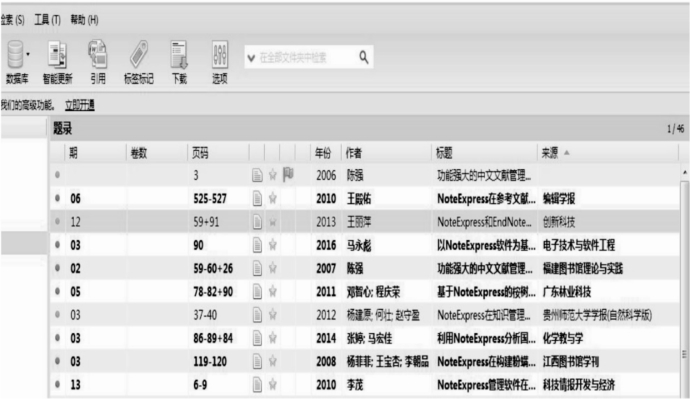The width and height of the screenshot is (690, 399).
Task: Click the 立即开通 link
Action: coord(80,105)
